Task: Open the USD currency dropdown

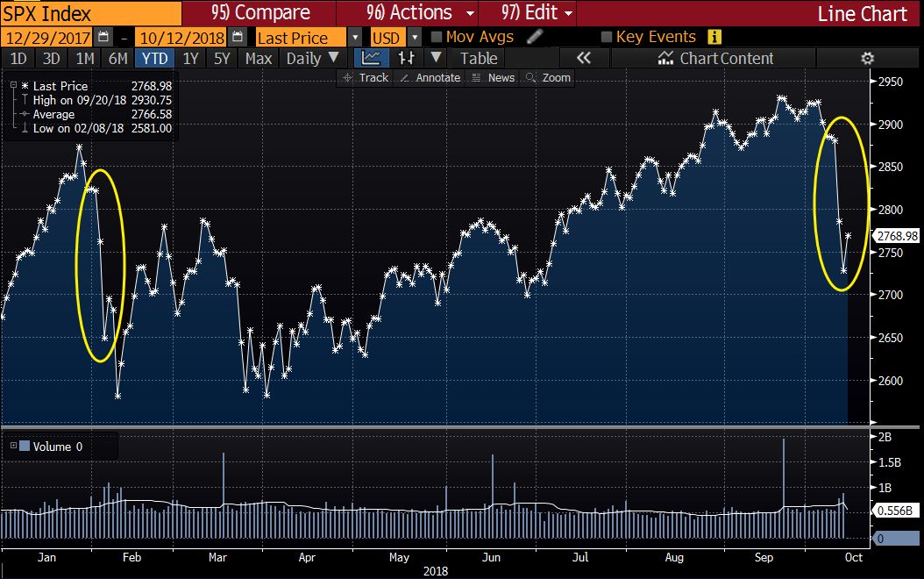Action: coord(413,37)
